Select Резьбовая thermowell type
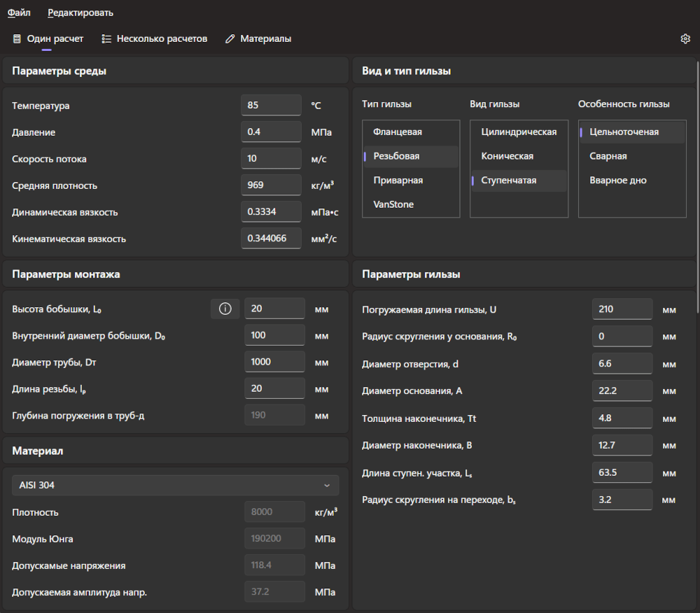 [x=411, y=156]
